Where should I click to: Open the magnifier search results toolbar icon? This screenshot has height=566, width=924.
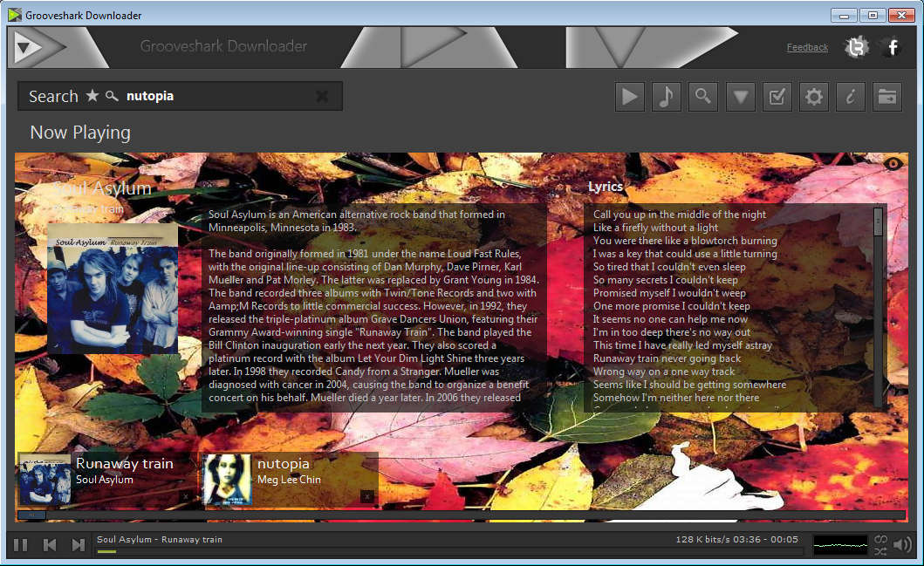point(703,96)
